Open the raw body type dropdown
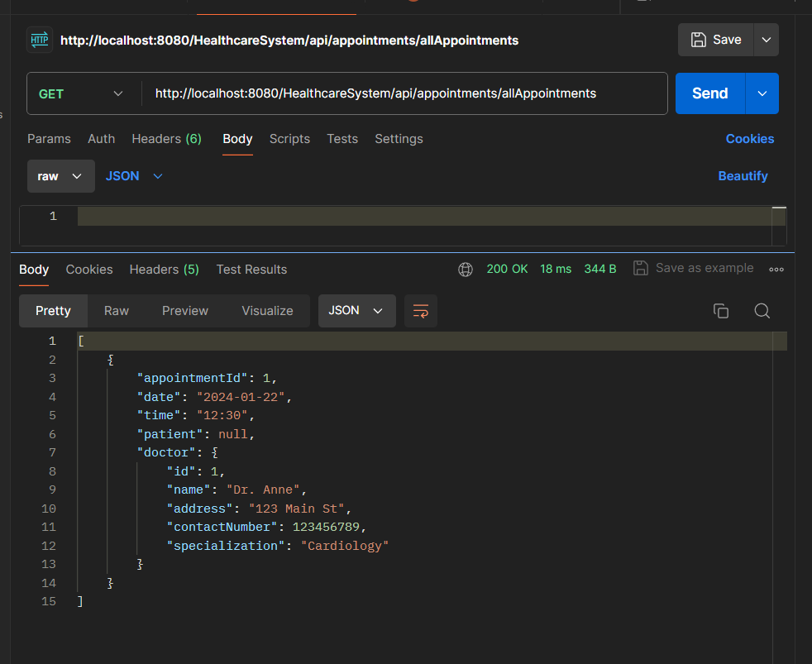The height and width of the screenshot is (664, 812). (x=60, y=176)
